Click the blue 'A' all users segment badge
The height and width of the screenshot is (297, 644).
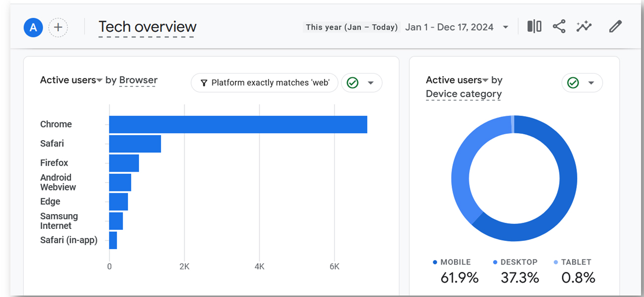tap(33, 28)
